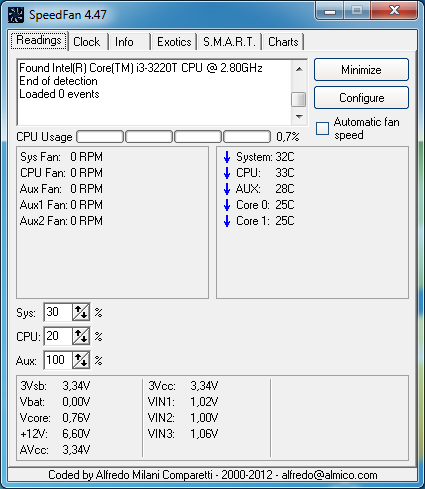Viewport: 425px width, 489px height.
Task: Click the 'Aux1 Fan: 0 RPM' reading
Action: point(61,205)
